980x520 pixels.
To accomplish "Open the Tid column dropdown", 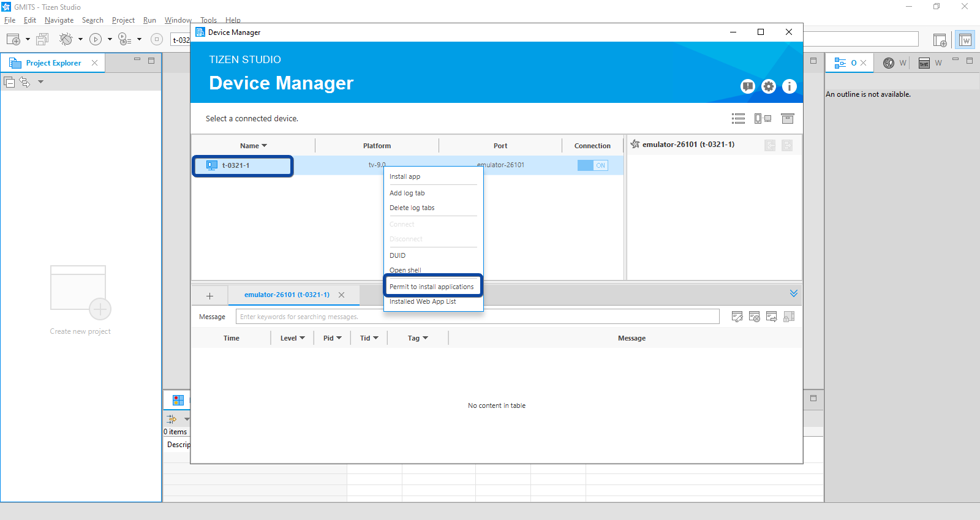I will 375,338.
